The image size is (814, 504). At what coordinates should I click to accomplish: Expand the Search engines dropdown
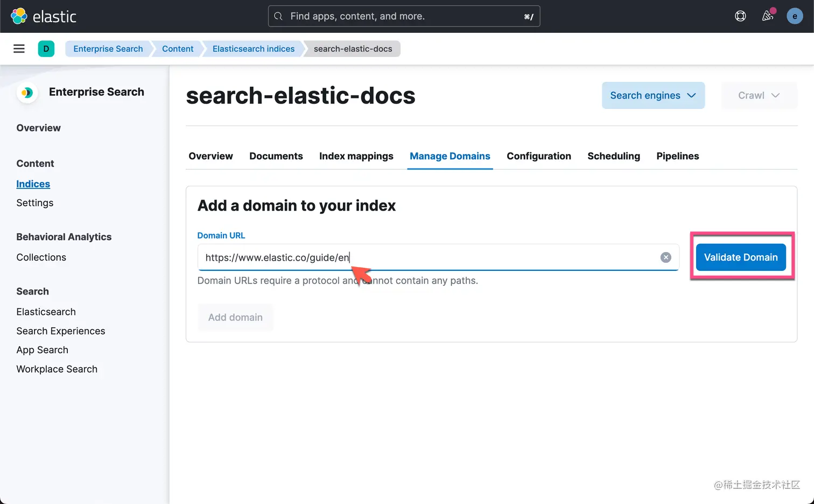[653, 95]
